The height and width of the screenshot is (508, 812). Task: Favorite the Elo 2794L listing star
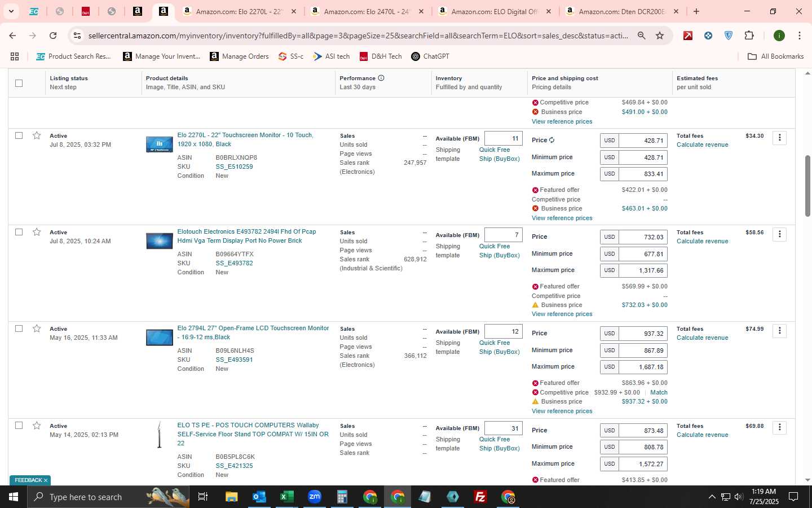(x=37, y=329)
